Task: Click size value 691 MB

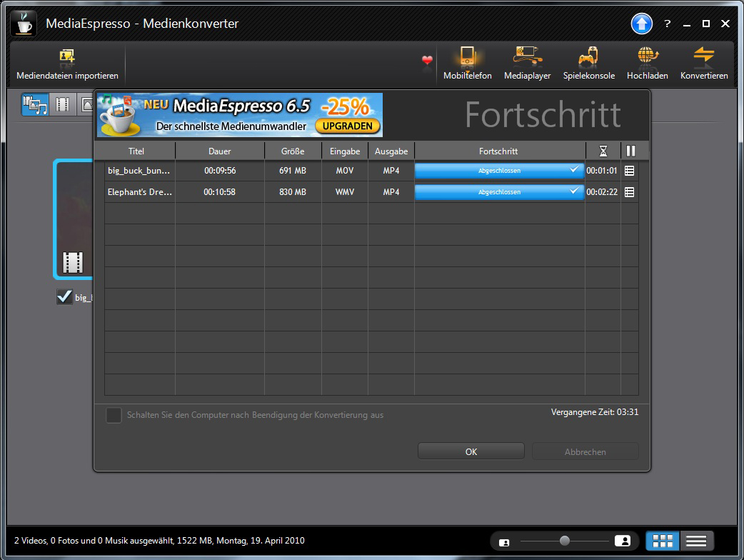Action: pos(293,171)
